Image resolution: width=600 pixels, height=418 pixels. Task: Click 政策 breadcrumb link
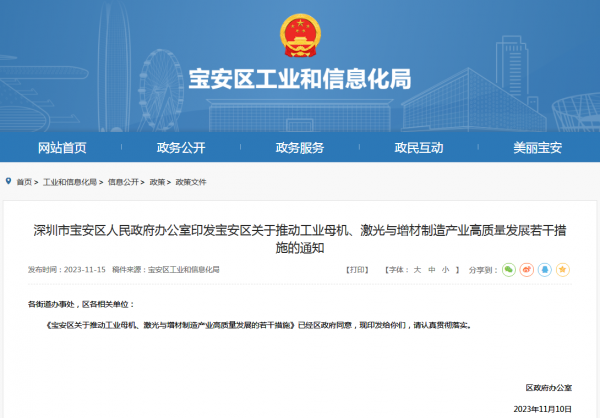157,183
